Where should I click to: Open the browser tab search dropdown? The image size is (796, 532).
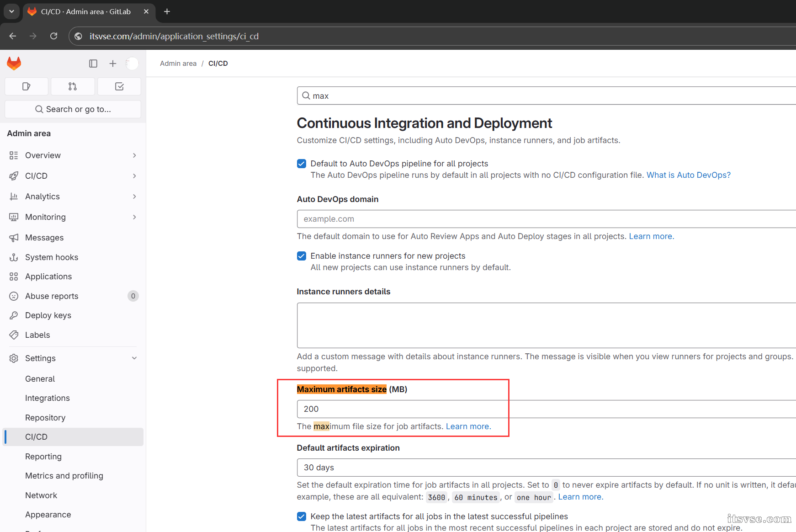coord(11,11)
